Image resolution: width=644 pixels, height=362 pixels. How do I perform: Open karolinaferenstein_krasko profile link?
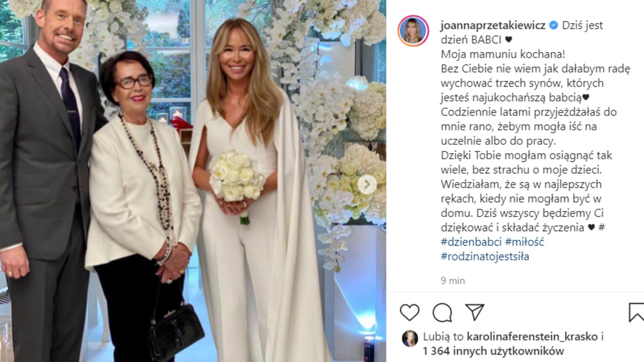pyautogui.click(x=532, y=336)
